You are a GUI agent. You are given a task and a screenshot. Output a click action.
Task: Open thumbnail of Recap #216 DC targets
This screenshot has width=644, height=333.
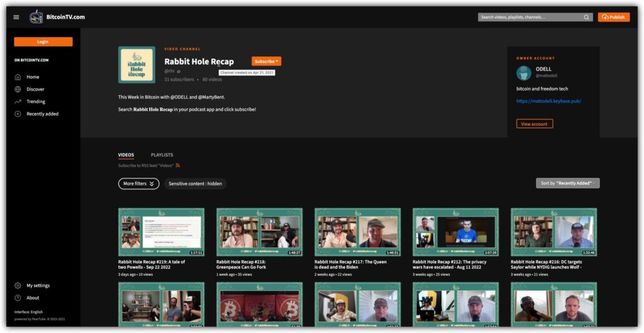coord(554,232)
